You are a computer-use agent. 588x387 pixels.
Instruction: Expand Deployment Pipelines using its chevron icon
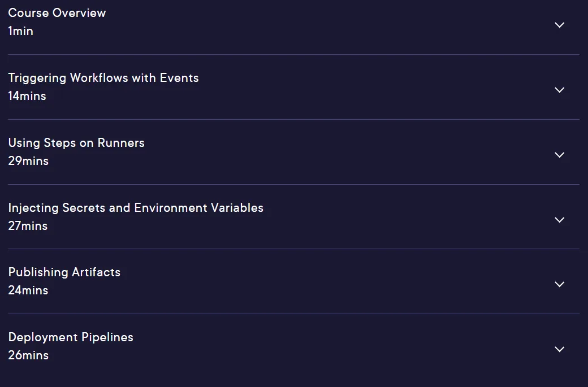[559, 349]
